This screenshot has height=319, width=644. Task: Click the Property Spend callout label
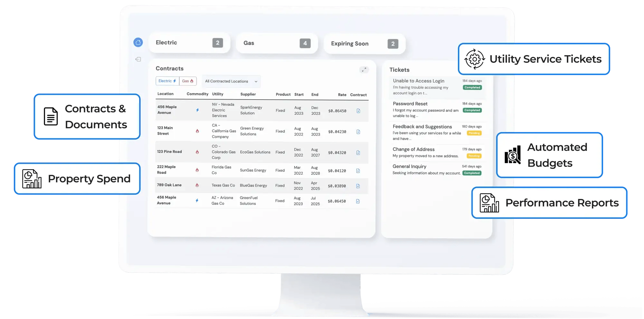(x=89, y=179)
